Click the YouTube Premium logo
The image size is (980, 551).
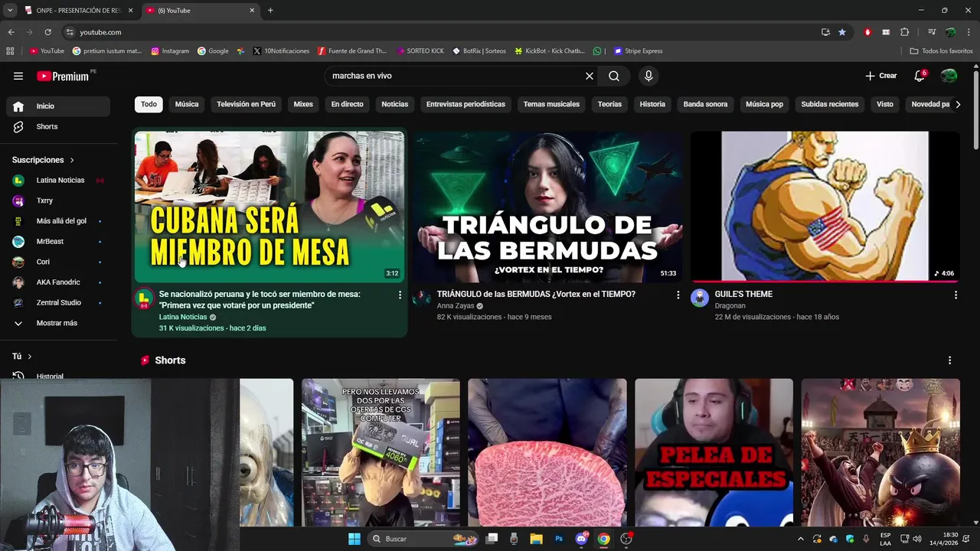tap(63, 76)
